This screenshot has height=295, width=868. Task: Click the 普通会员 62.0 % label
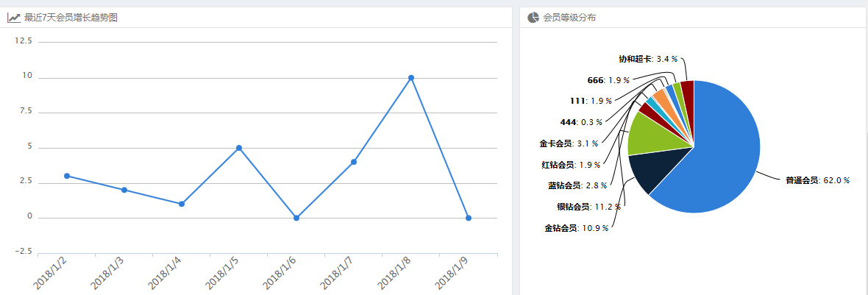tap(817, 180)
